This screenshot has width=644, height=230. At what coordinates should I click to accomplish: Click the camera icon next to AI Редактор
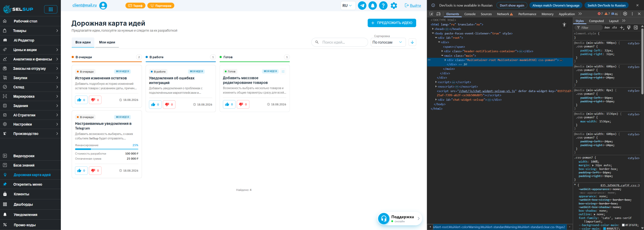[x=5, y=40]
